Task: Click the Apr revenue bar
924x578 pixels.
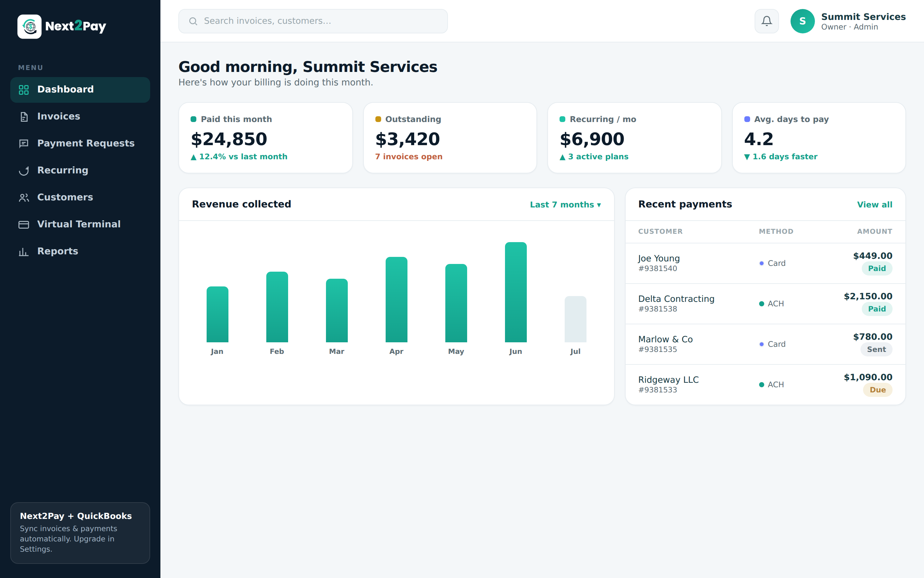Action: [396, 299]
